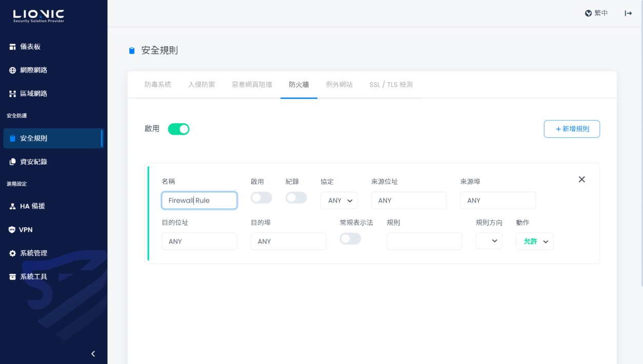The width and height of the screenshot is (643, 364).
Task: Expand the 規則方向 direction dropdown
Action: coord(489,241)
